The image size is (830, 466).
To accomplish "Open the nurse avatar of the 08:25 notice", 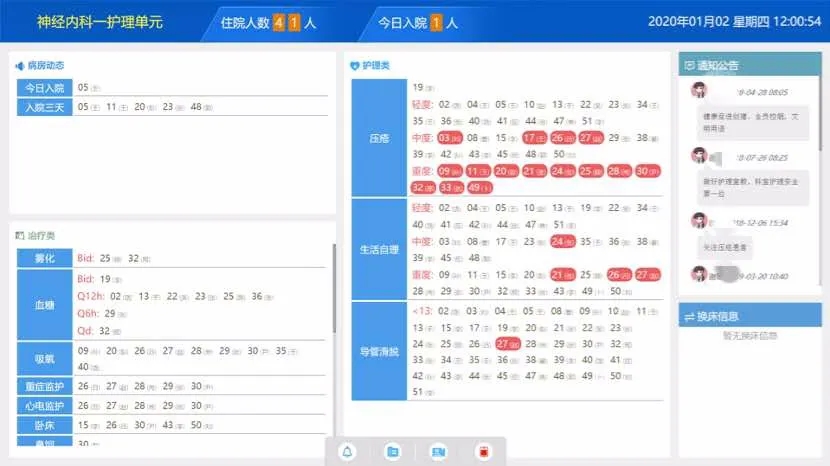I will tap(699, 155).
